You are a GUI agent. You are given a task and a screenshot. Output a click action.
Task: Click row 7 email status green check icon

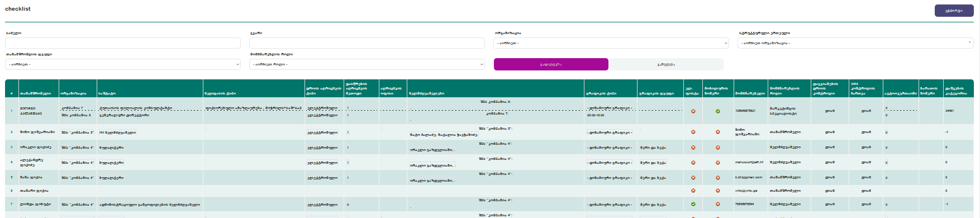coord(693,204)
